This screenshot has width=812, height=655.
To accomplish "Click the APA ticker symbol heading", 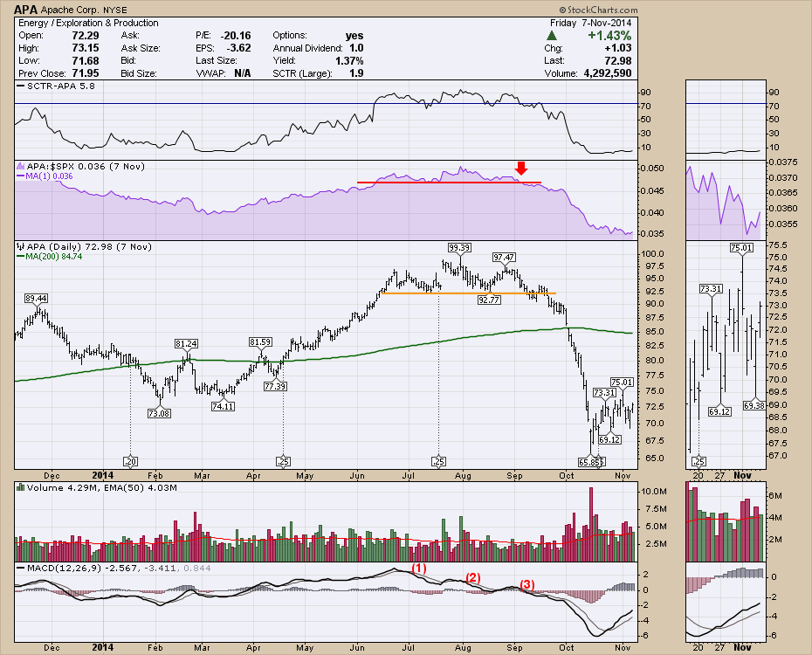I will (x=26, y=10).
